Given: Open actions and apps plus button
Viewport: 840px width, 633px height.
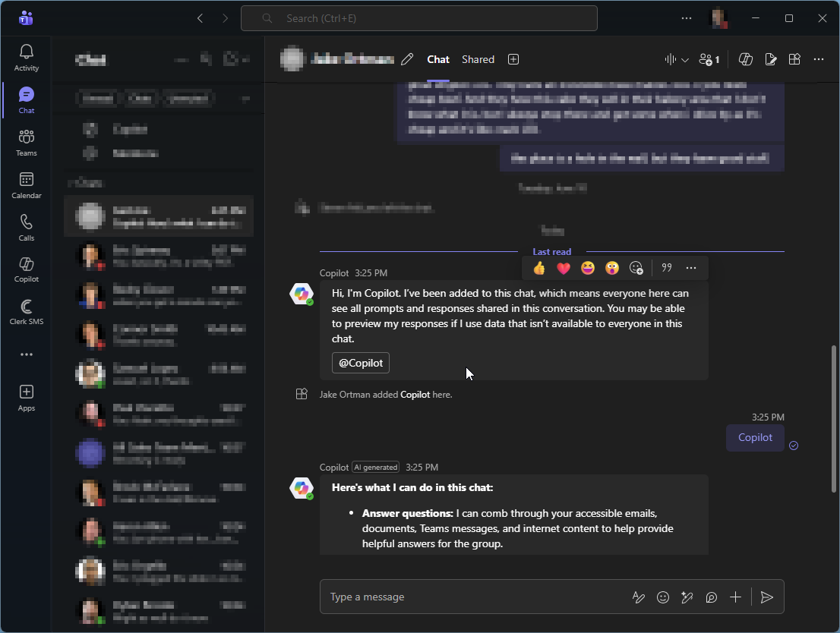Looking at the screenshot, I should (735, 597).
